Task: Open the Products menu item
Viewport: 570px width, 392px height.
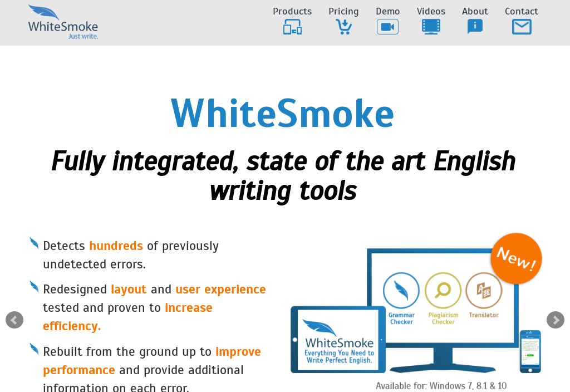Action: pos(292,11)
